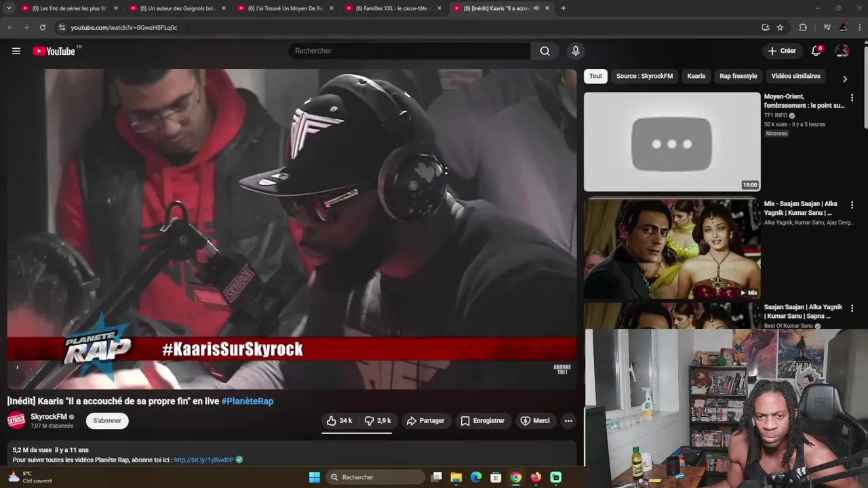This screenshot has height=488, width=868.
Task: Open the notifications bell
Action: point(816,51)
